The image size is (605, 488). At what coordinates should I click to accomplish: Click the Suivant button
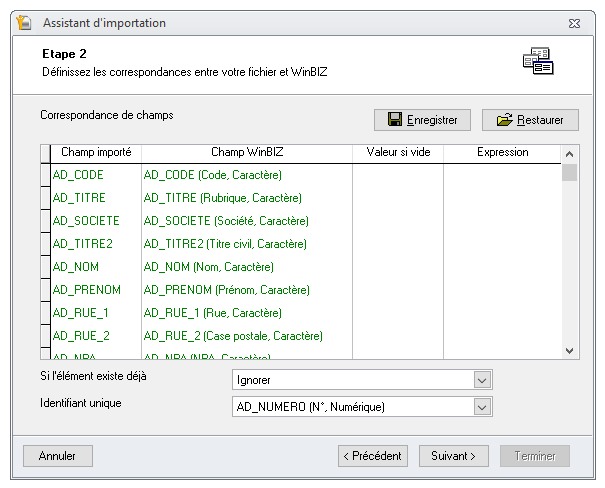point(453,456)
